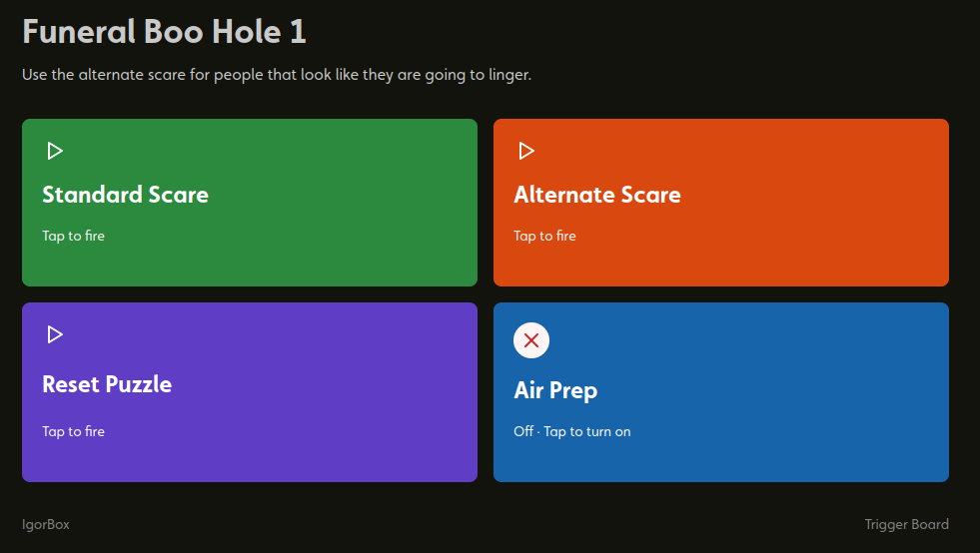The height and width of the screenshot is (553, 980).
Task: Click 'Tap to fire' under Reset Puzzle
Action: [73, 431]
